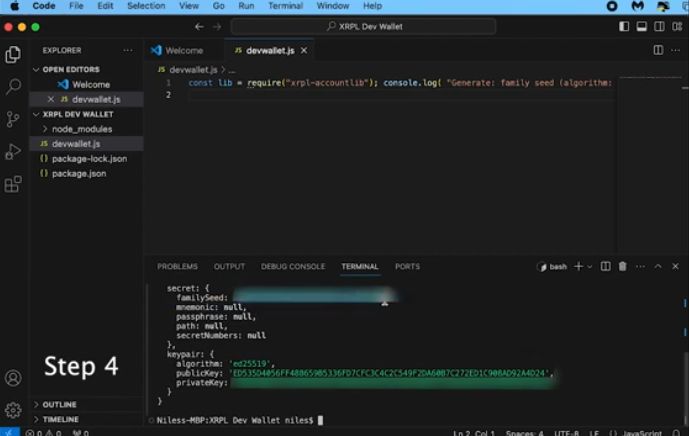Open editor More Actions ellipsis
Image resolution: width=689 pixels, height=436 pixels.
(675, 50)
